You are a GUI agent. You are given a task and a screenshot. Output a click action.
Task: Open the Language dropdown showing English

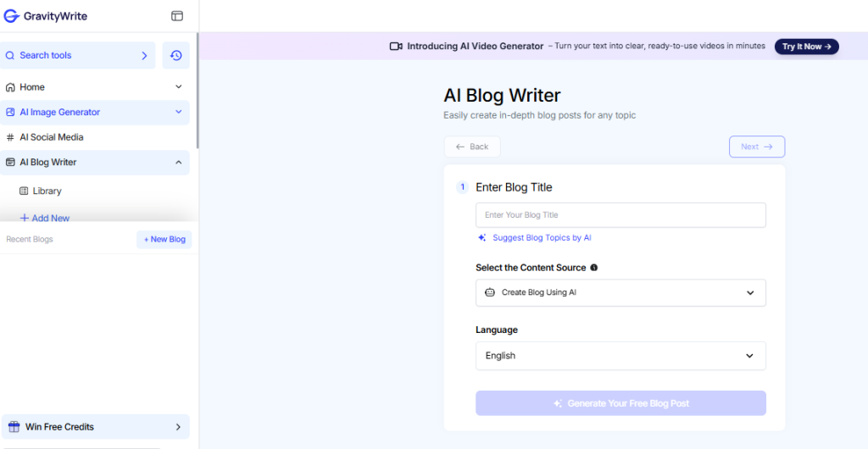(x=620, y=356)
